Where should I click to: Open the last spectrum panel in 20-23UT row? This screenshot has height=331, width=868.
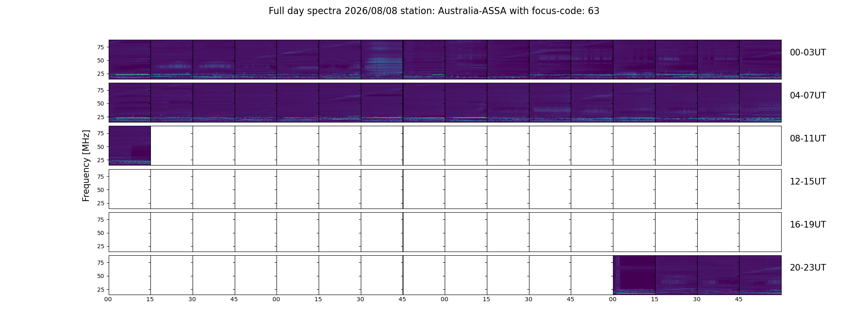coord(761,275)
